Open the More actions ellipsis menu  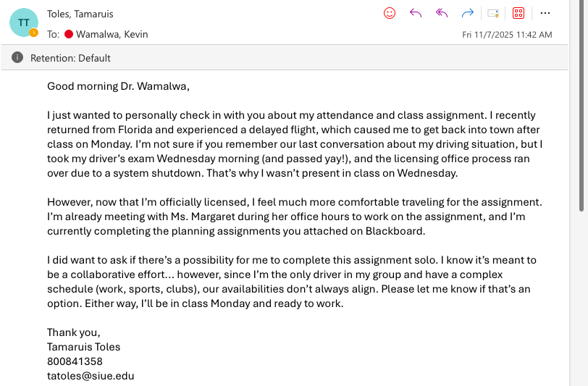click(545, 13)
